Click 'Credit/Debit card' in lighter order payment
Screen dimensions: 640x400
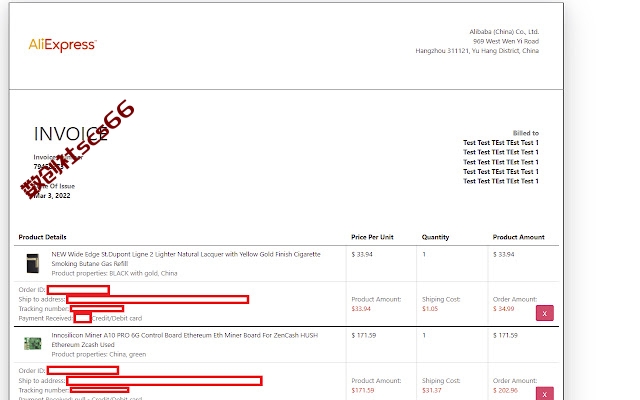point(117,318)
